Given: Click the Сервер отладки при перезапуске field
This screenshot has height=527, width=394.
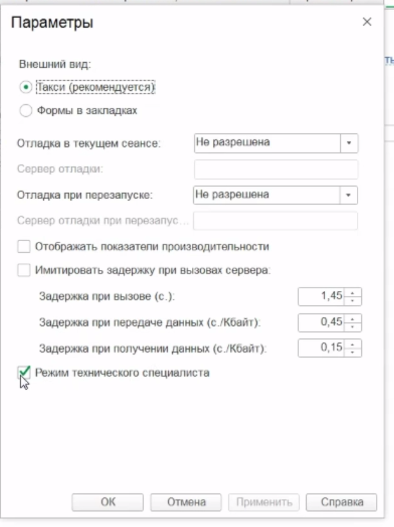Looking at the screenshot, I should (x=275, y=221).
